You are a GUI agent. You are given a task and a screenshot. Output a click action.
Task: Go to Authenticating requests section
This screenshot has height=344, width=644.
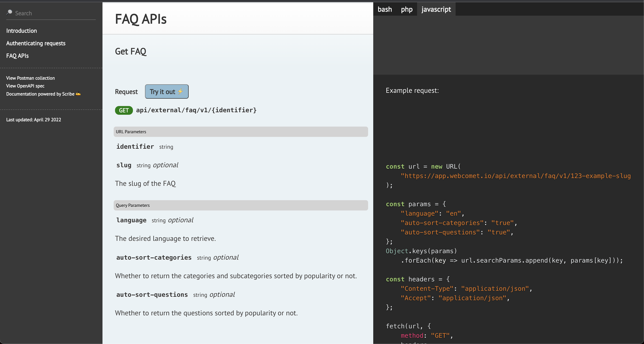click(x=36, y=43)
